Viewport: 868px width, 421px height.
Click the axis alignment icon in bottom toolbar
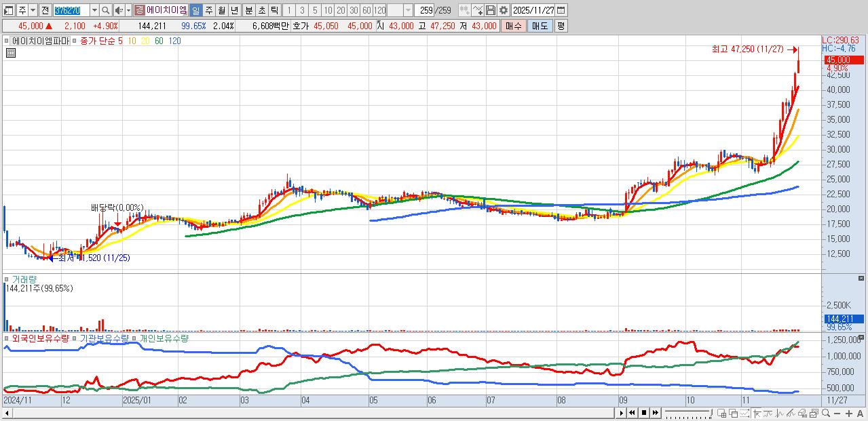pyautogui.click(x=757, y=414)
